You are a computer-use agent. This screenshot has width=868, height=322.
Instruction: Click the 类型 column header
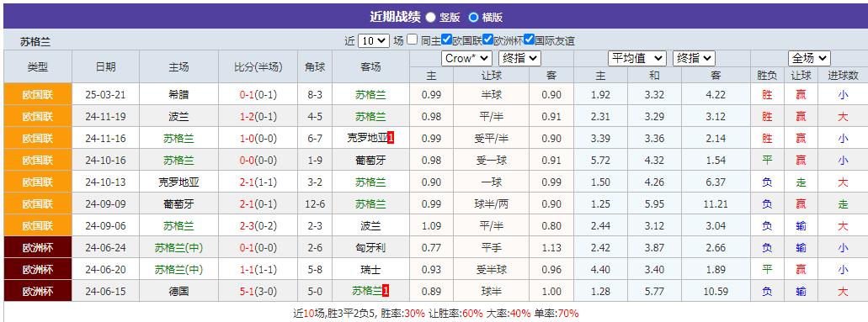(38, 67)
